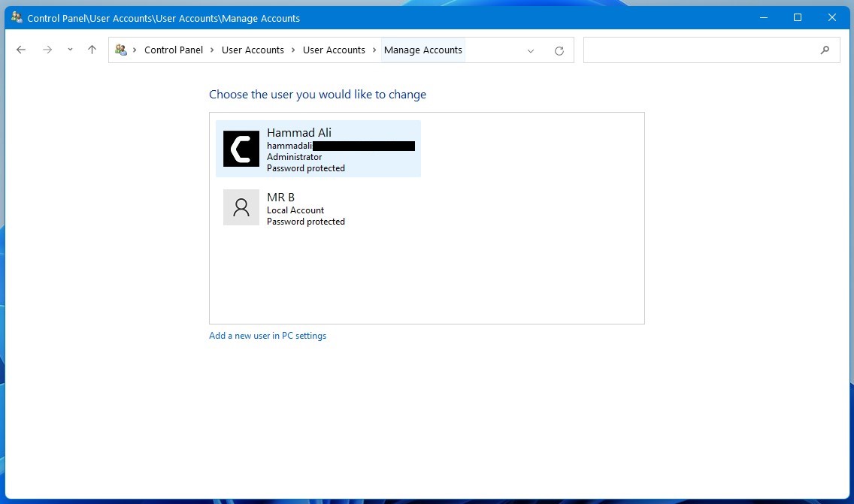Click Add a new user in PC settings

(x=268, y=336)
